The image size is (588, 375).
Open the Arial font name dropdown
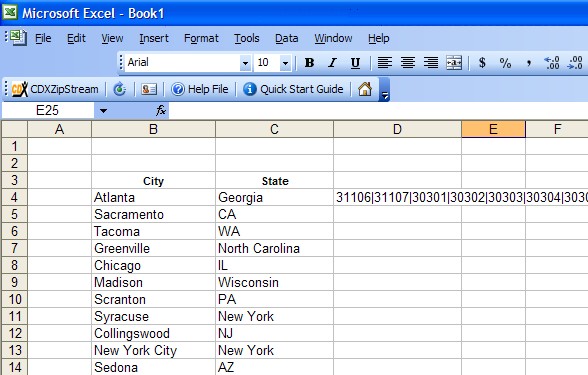245,63
